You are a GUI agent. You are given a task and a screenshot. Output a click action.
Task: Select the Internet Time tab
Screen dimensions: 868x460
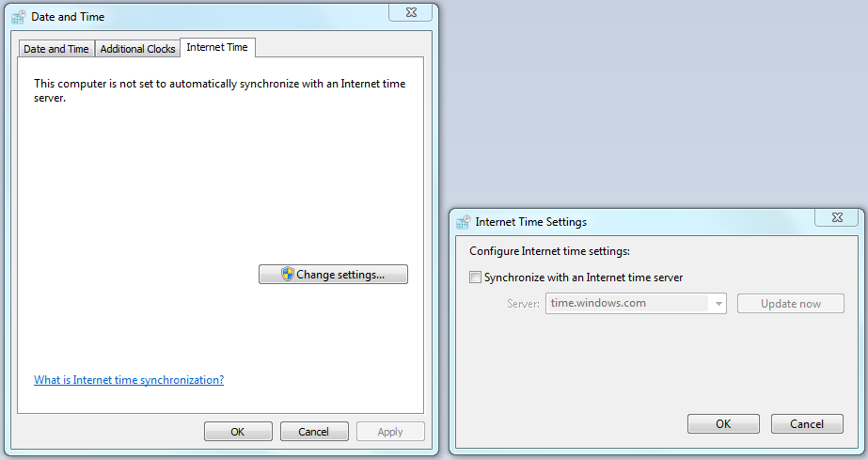point(217,47)
